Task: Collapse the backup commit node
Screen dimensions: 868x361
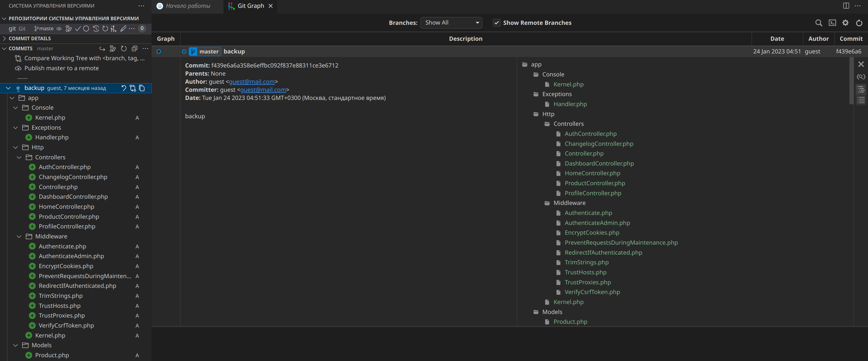Action: coord(8,88)
